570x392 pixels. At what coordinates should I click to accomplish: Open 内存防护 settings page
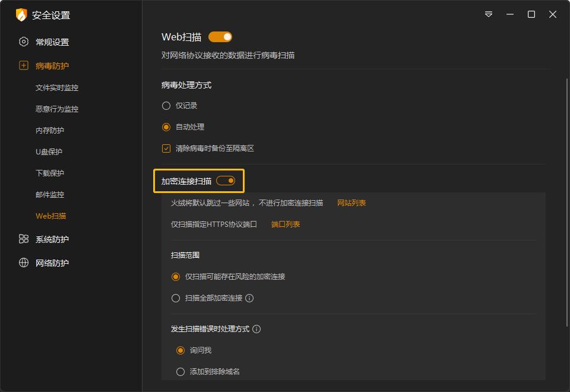(50, 131)
